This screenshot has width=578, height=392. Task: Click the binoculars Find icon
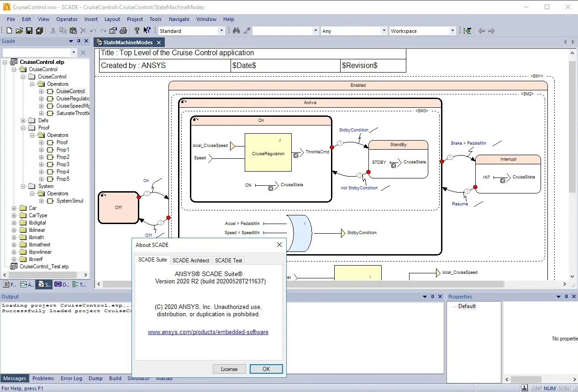(236, 31)
